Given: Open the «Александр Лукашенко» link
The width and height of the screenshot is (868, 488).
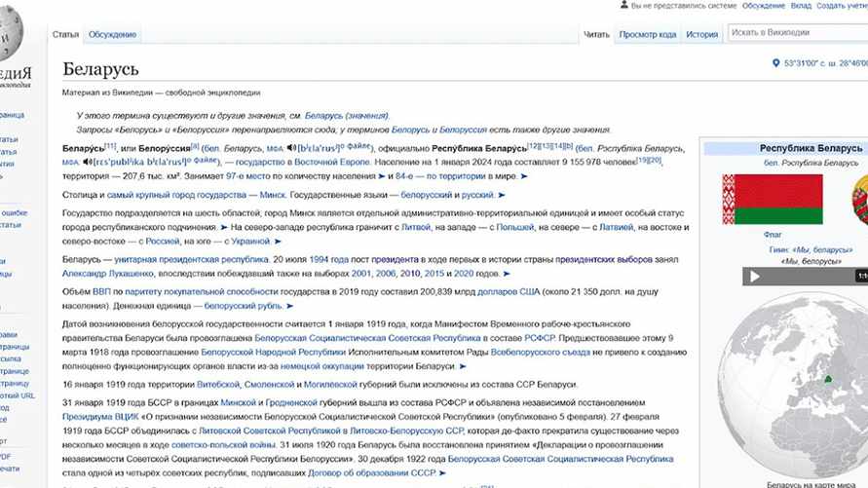Looking at the screenshot, I should coord(108,274).
